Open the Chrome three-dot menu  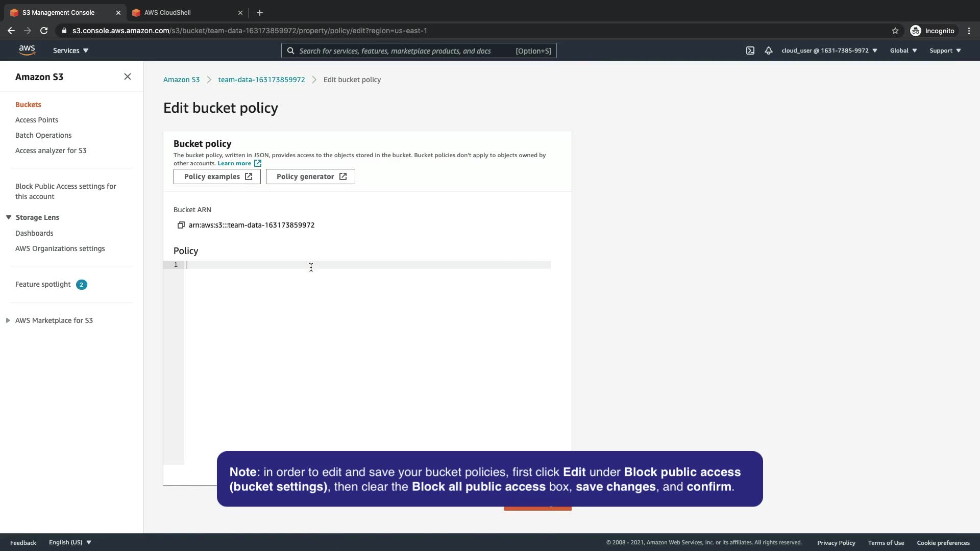(969, 31)
